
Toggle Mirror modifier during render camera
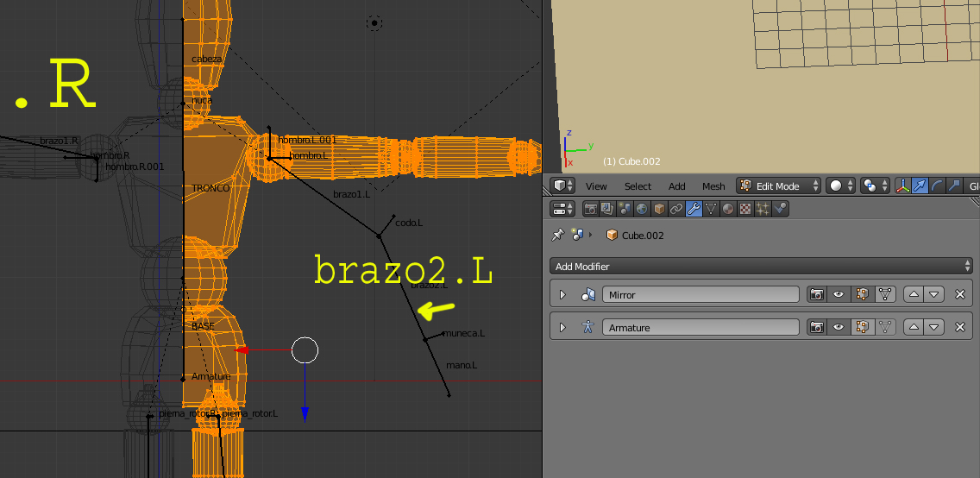pyautogui.click(x=816, y=294)
